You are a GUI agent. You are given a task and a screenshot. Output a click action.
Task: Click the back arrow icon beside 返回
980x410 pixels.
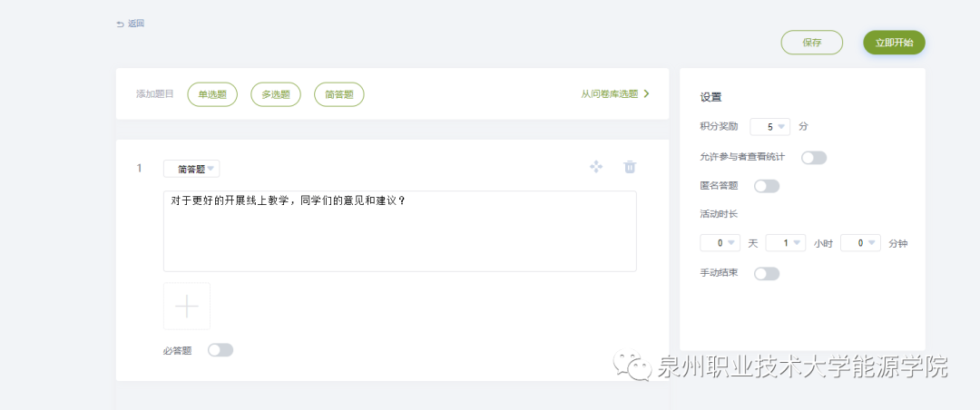point(120,24)
